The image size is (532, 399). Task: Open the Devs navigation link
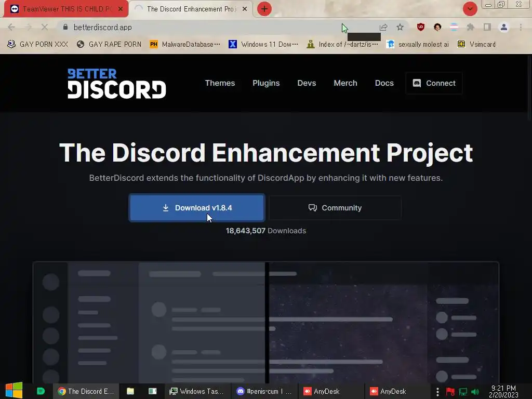(307, 83)
